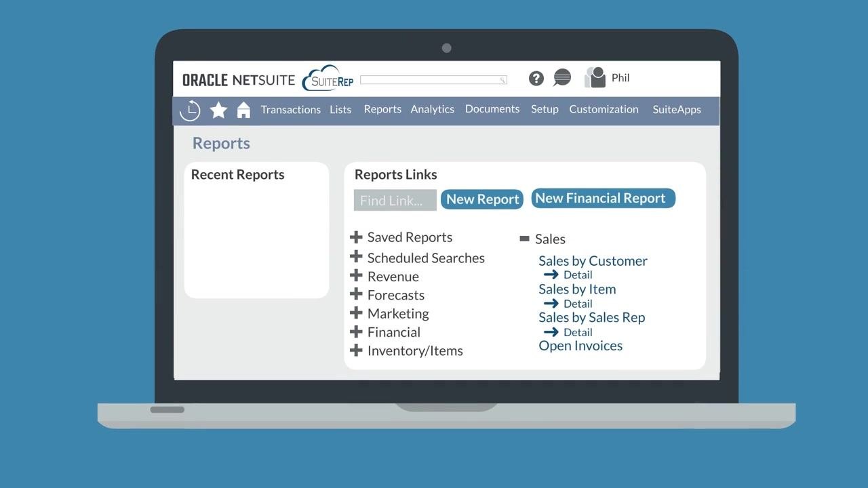
Task: Click the star shortcuts icon
Action: (218, 110)
